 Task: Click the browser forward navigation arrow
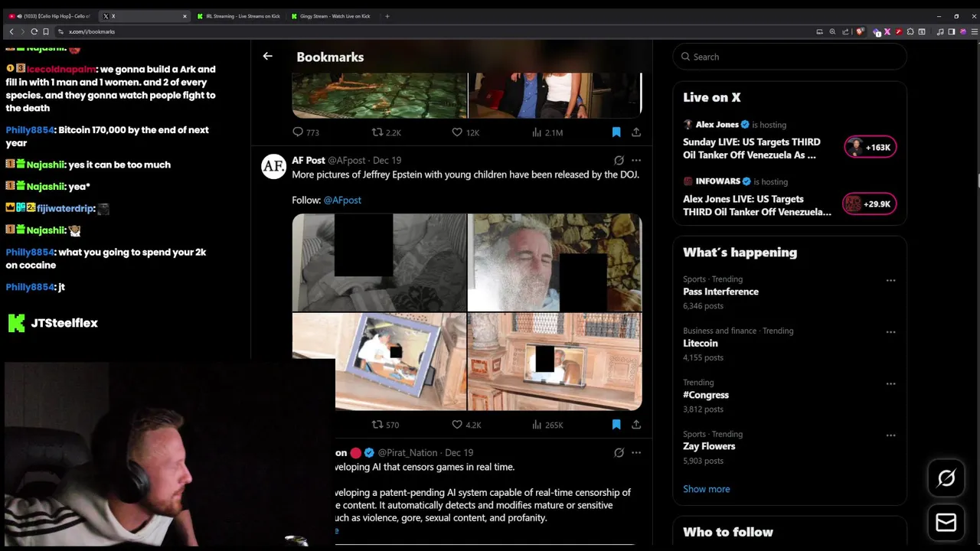pyautogui.click(x=22, y=31)
